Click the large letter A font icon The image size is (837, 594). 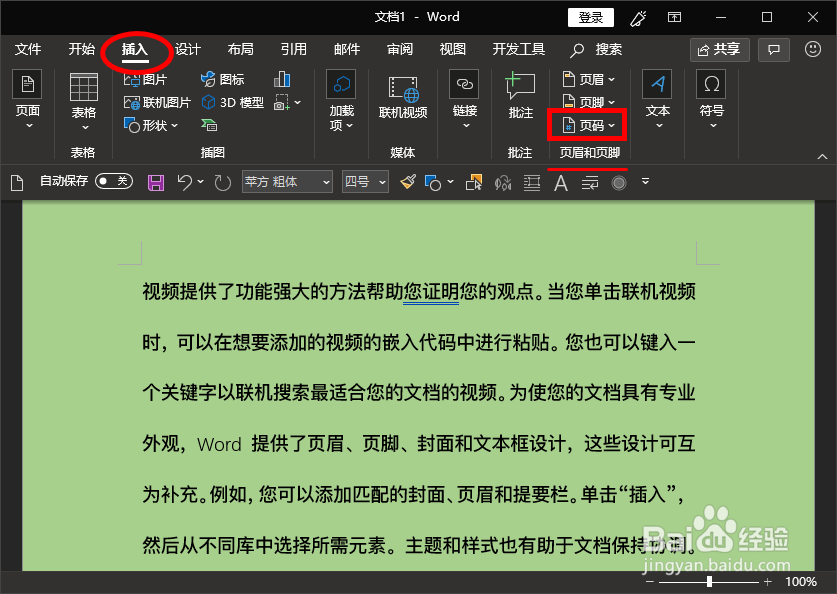click(560, 183)
